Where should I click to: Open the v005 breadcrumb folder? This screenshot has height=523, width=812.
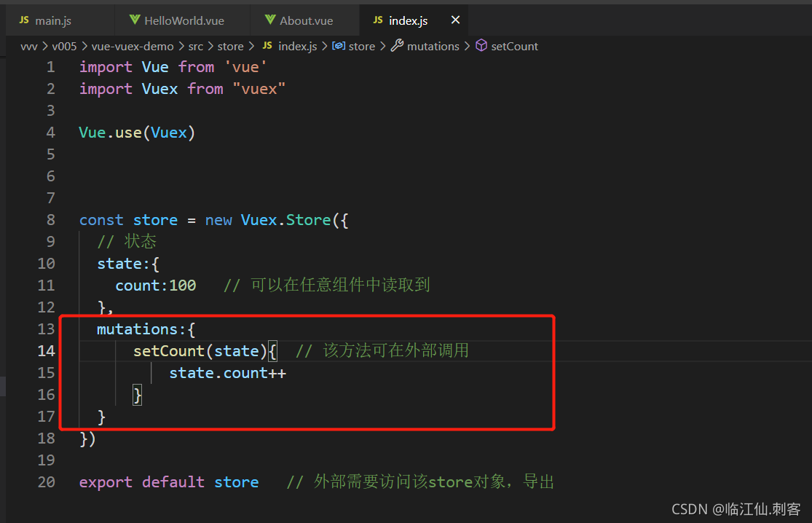click(x=64, y=47)
